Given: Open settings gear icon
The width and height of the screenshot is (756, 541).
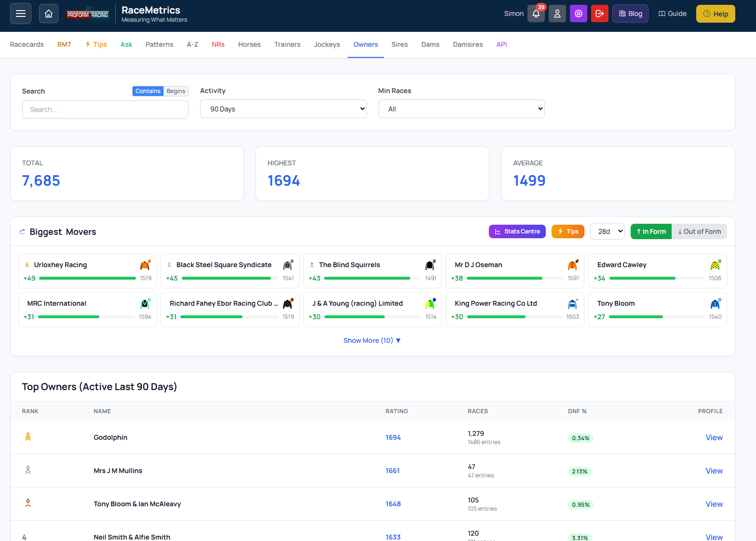Looking at the screenshot, I should (579, 14).
